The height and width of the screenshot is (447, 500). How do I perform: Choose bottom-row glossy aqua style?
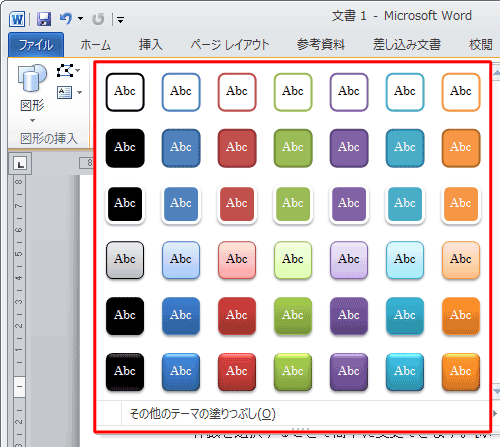tap(405, 372)
